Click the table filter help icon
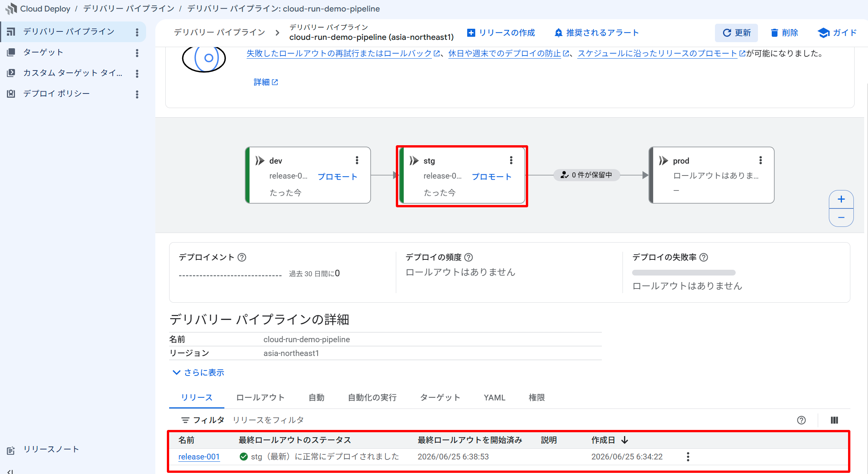 tap(801, 420)
